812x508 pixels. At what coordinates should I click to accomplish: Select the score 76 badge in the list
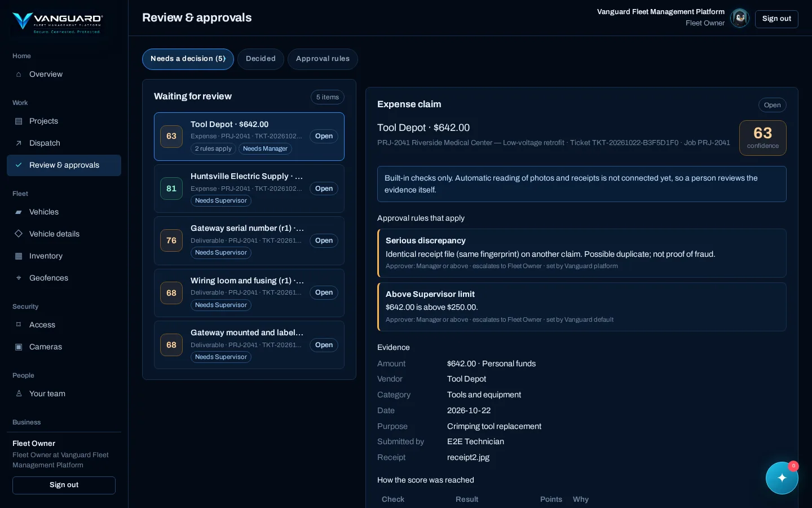click(x=171, y=240)
